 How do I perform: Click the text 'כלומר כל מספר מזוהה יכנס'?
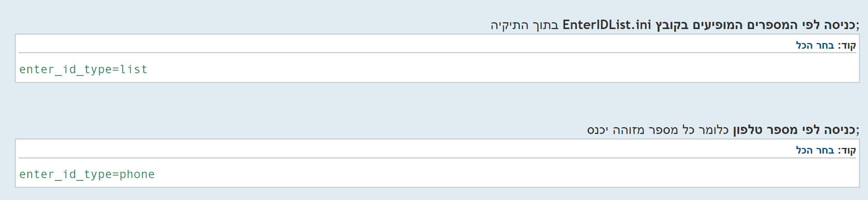[658, 130]
